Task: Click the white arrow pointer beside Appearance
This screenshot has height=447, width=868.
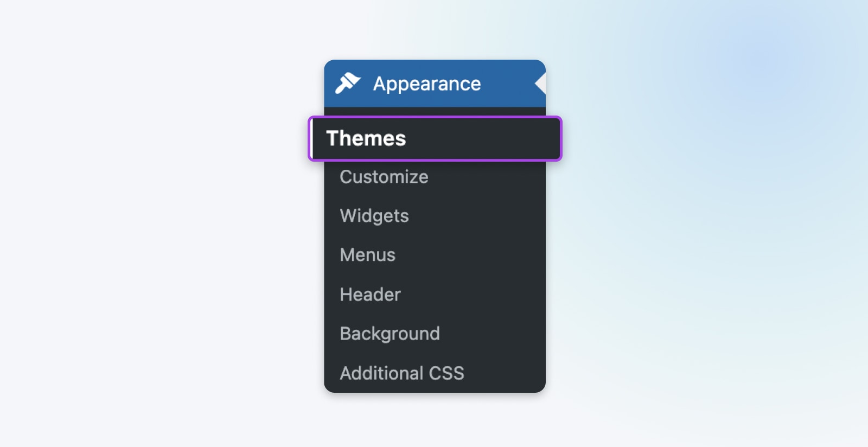Action: click(x=540, y=84)
